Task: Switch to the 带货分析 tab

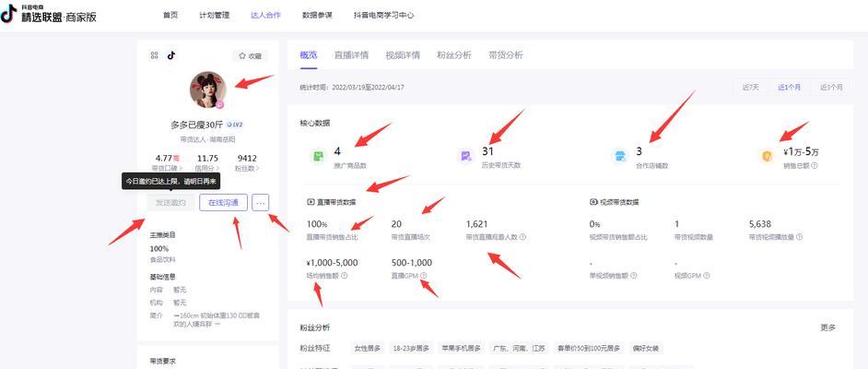Action: (505, 54)
